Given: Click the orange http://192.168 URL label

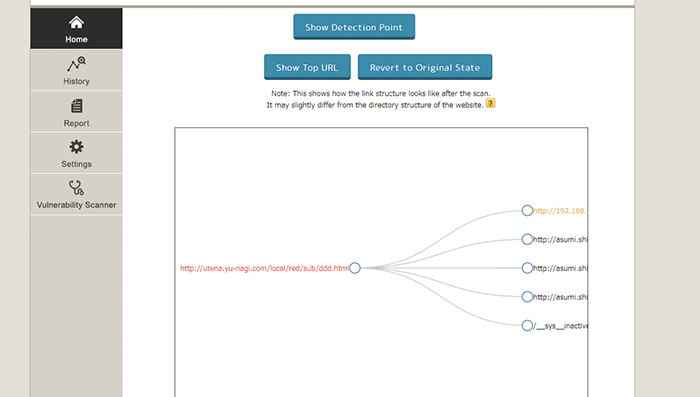Looking at the screenshot, I should click(x=560, y=211).
